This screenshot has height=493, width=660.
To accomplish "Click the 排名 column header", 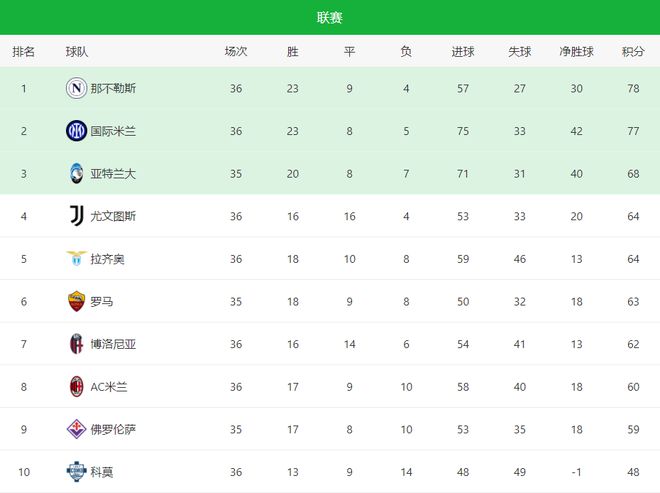I will pos(24,51).
